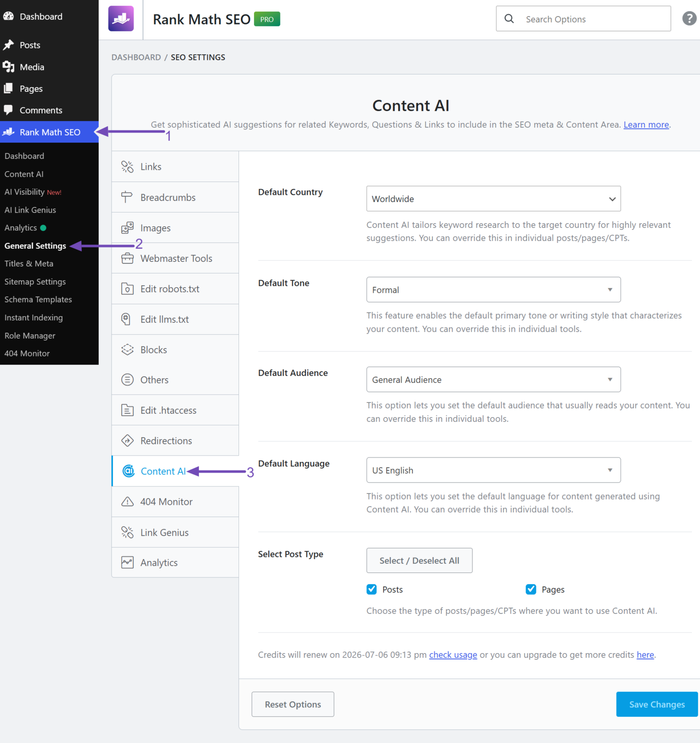
Task: Click the Media icon in sidebar
Action: click(8, 66)
